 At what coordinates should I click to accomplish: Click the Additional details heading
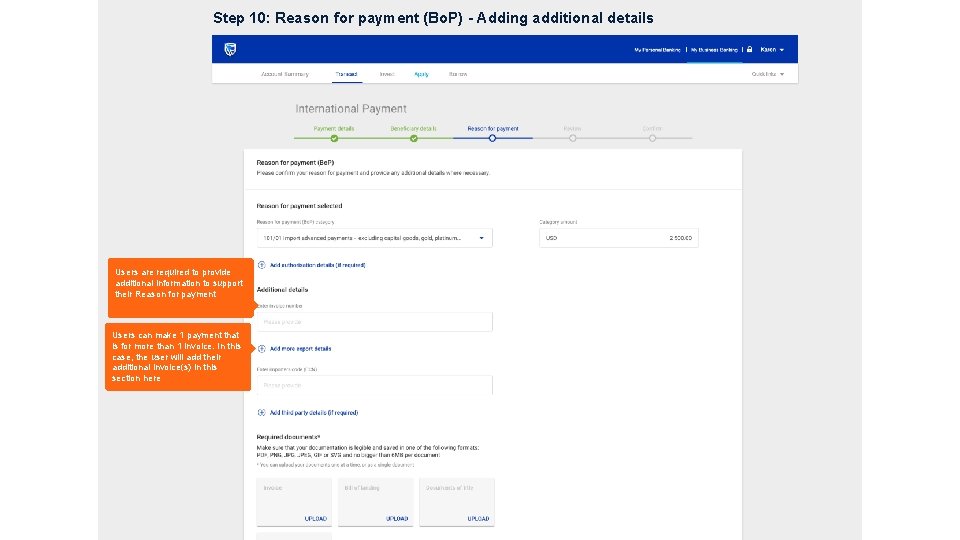point(282,290)
